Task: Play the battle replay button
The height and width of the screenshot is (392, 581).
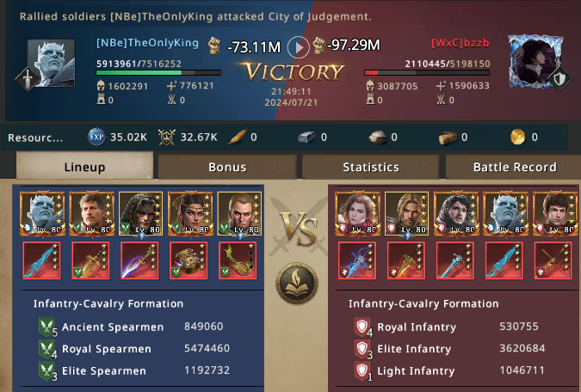Action: tap(299, 47)
